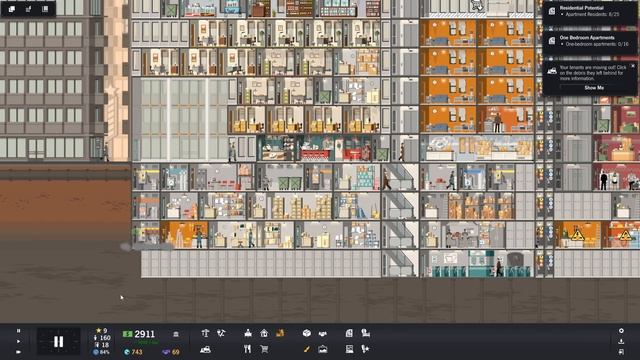The height and width of the screenshot is (360, 640).
Task: Click the large pause button
Action: click(x=58, y=342)
